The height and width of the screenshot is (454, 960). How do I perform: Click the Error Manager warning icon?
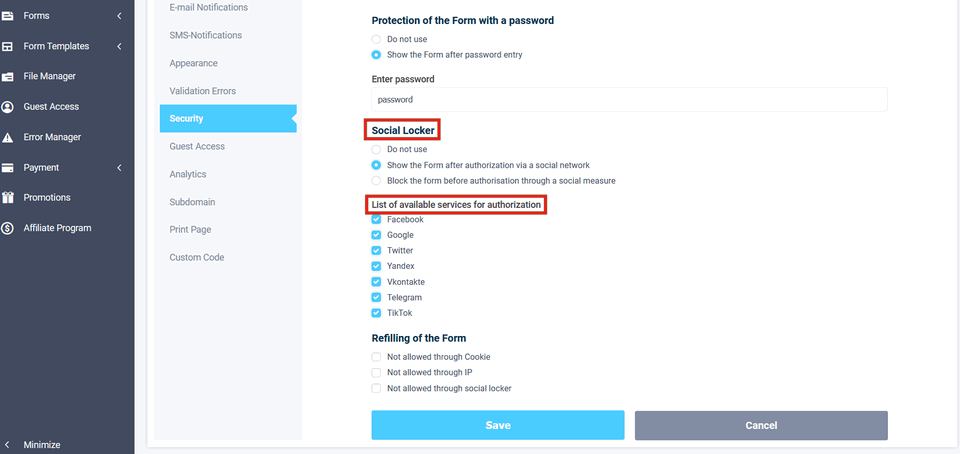tap(8, 137)
